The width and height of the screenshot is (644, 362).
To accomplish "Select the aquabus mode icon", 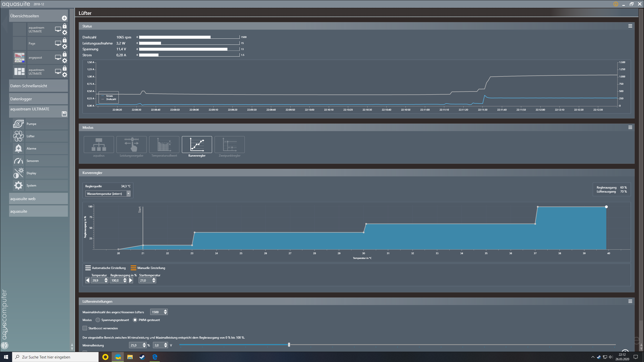I will 99,145.
